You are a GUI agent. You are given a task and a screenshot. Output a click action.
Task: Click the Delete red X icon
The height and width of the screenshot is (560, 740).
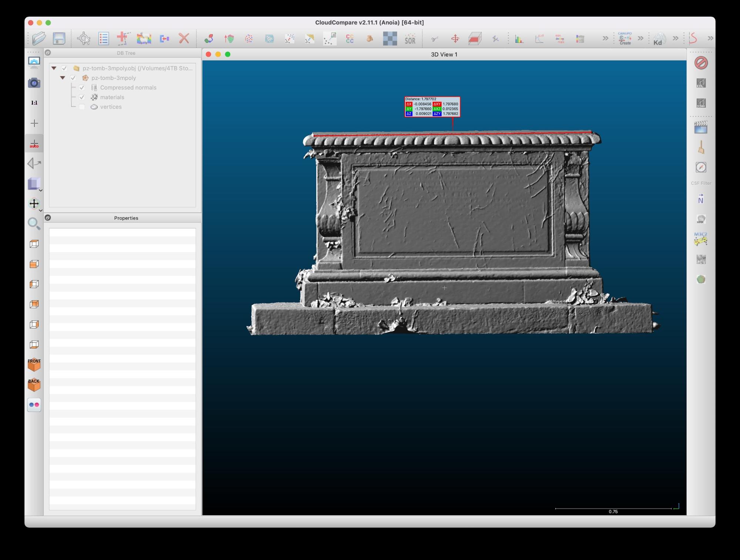pyautogui.click(x=184, y=38)
